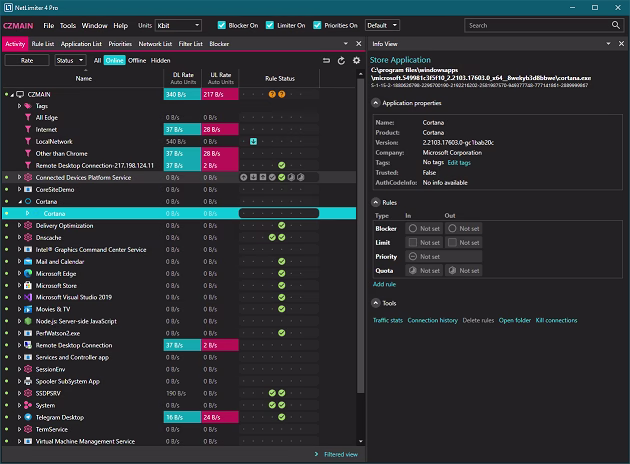This screenshot has height=464, width=630.
Task: Click the System process icon
Action: coord(28,405)
